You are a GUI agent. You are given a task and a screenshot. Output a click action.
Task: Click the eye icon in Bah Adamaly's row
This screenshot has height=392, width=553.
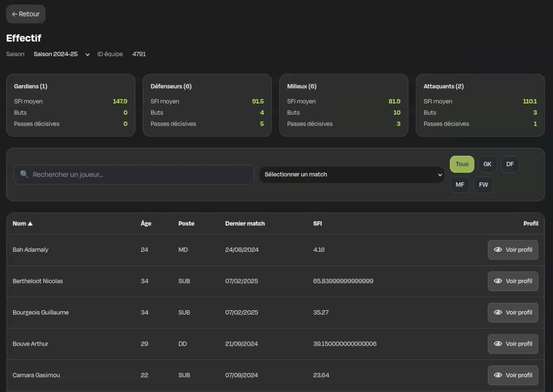pos(497,250)
